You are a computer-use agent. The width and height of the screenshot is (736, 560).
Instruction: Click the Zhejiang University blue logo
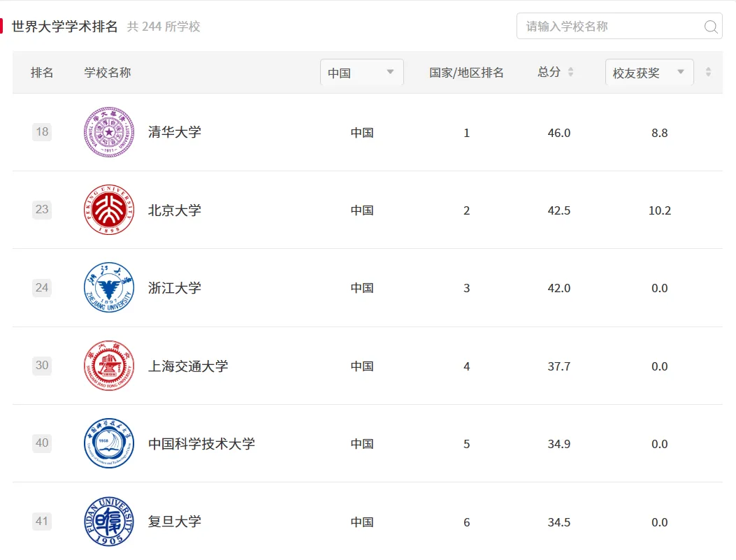(x=108, y=287)
